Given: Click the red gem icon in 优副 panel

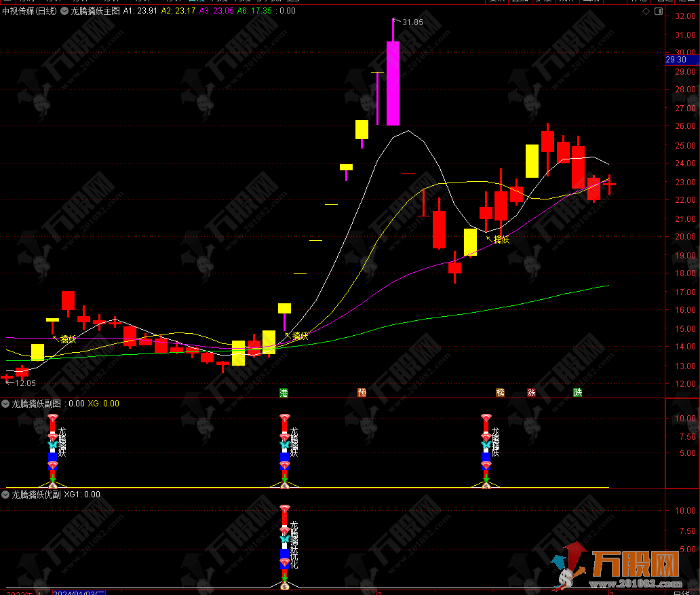Looking at the screenshot, I should (x=285, y=509).
